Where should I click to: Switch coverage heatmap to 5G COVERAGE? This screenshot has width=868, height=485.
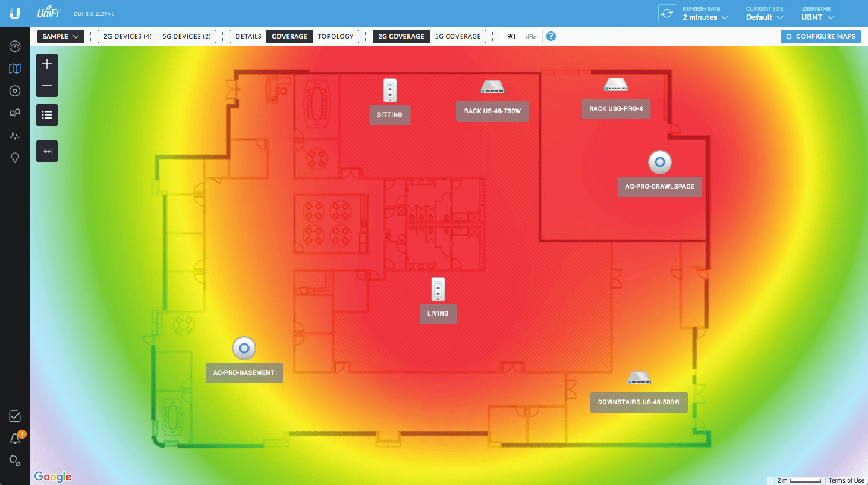(458, 36)
